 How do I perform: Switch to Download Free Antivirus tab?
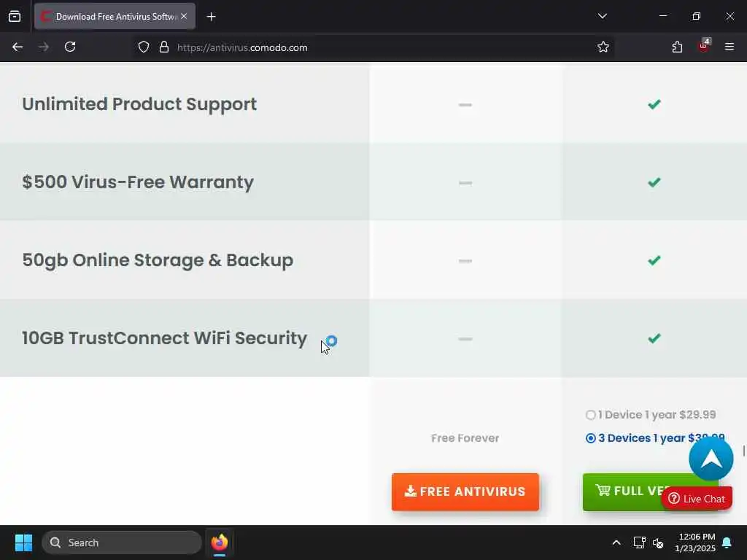coord(109,16)
